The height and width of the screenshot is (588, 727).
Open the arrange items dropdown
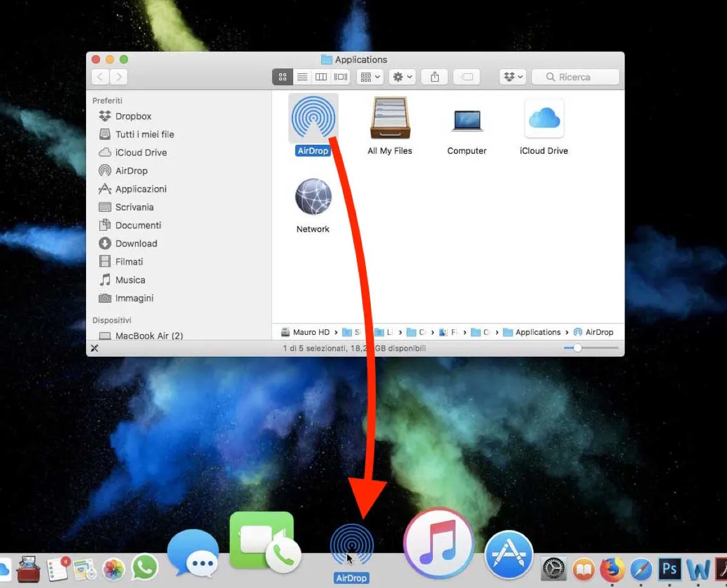(370, 77)
